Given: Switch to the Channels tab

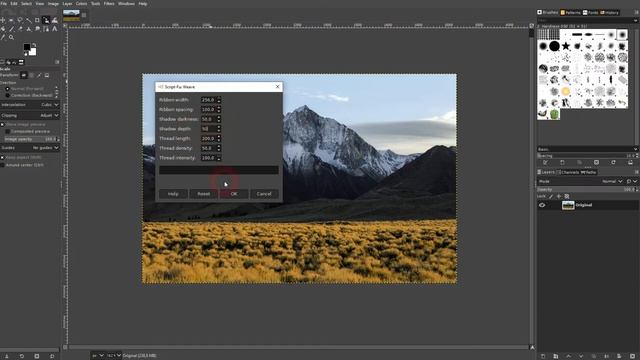Looking at the screenshot, I should pyautogui.click(x=568, y=172).
